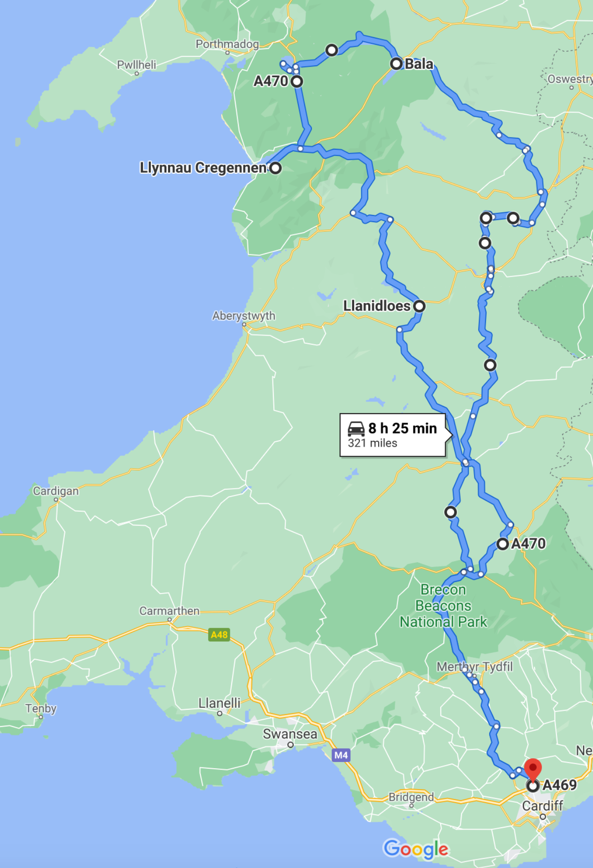Select the A469 waypoint marker near Cardiff

pyautogui.click(x=533, y=785)
